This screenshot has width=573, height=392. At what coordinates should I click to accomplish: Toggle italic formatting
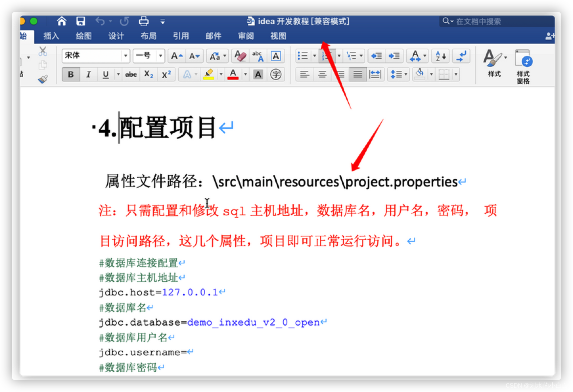pos(88,75)
